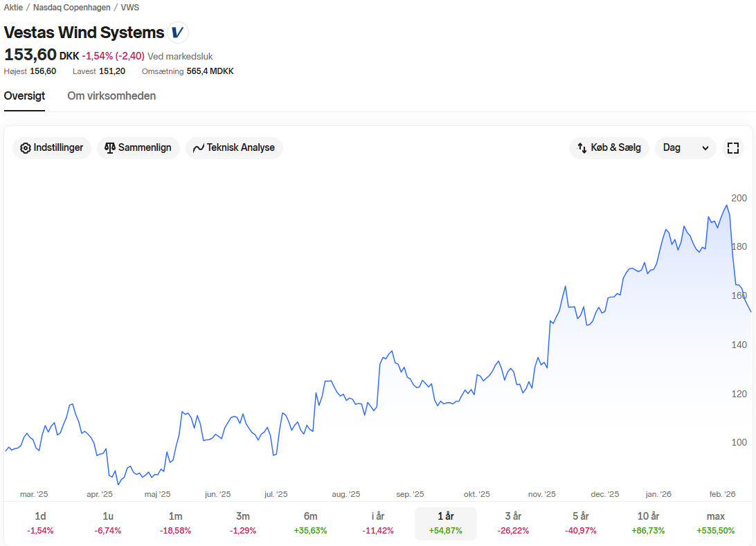Select the 1m time range
The width and height of the screenshot is (756, 546).
pyautogui.click(x=176, y=523)
